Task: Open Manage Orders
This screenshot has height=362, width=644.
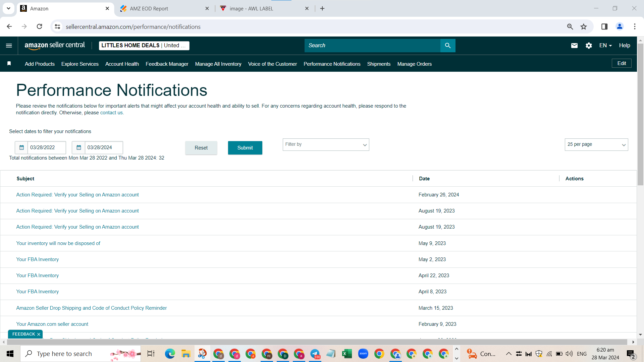Action: point(414,64)
